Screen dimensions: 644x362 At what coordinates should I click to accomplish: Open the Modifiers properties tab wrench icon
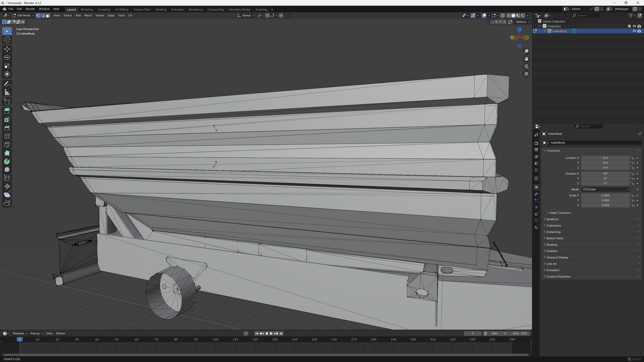pyautogui.click(x=536, y=194)
